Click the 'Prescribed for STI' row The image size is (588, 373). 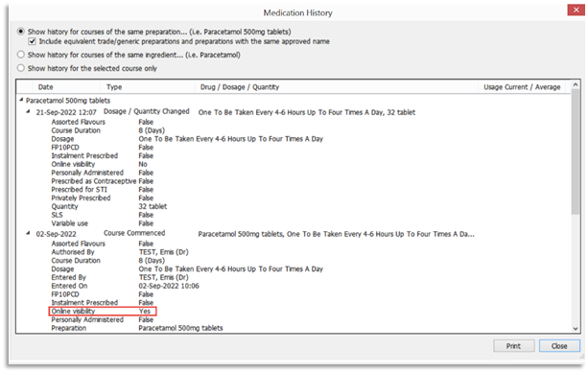tap(103, 190)
